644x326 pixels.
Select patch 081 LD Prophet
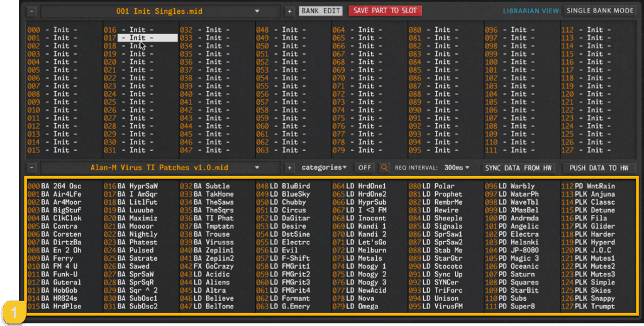point(435,194)
